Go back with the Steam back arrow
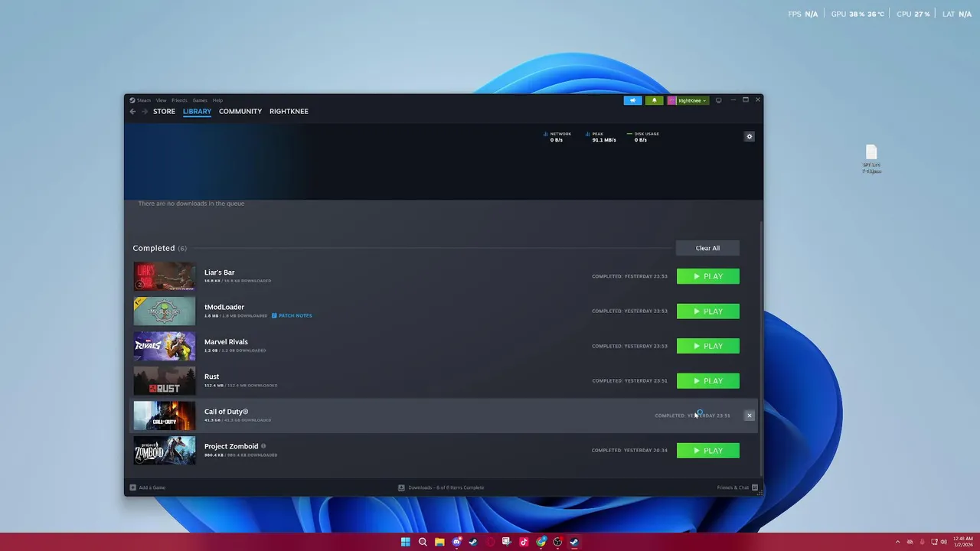This screenshot has height=551, width=980. click(132, 111)
